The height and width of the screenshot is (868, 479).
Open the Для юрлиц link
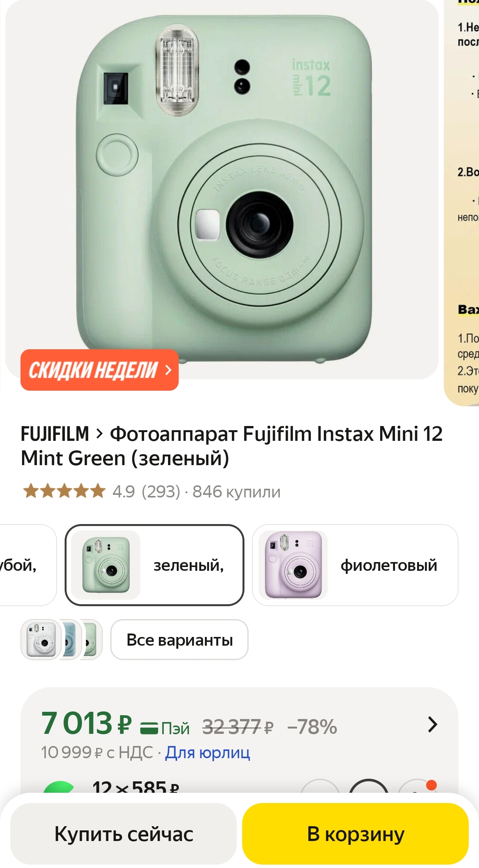click(x=208, y=752)
